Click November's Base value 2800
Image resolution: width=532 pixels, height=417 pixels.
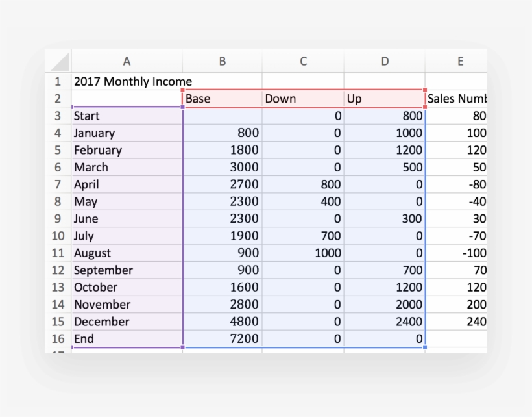point(223,304)
